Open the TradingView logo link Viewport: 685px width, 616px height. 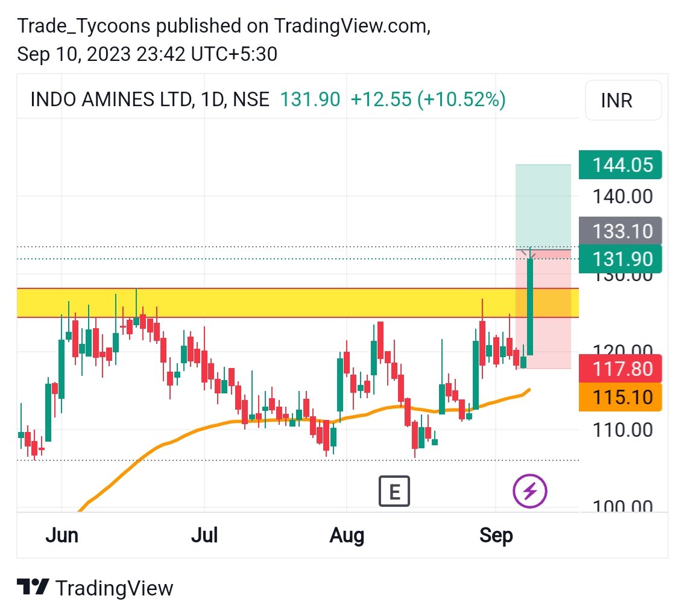[95, 588]
